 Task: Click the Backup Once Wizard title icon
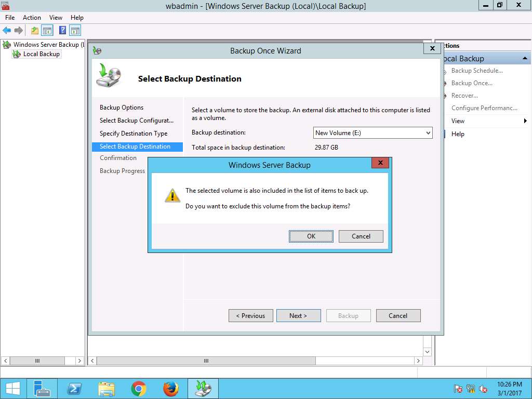(x=97, y=51)
